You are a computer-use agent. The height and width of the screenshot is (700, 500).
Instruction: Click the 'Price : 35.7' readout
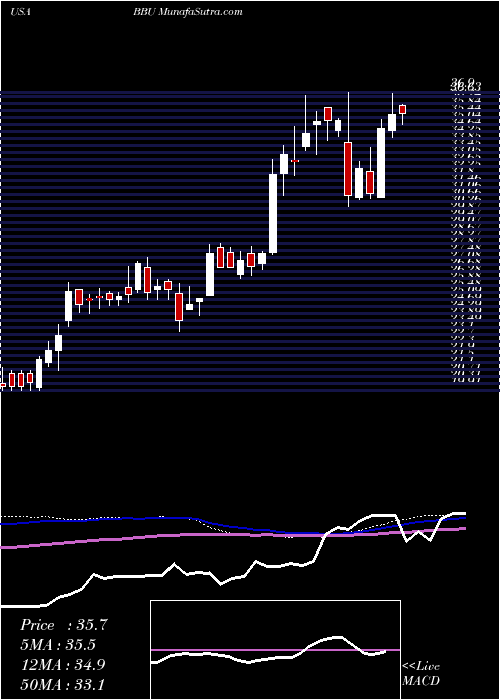(x=64, y=625)
